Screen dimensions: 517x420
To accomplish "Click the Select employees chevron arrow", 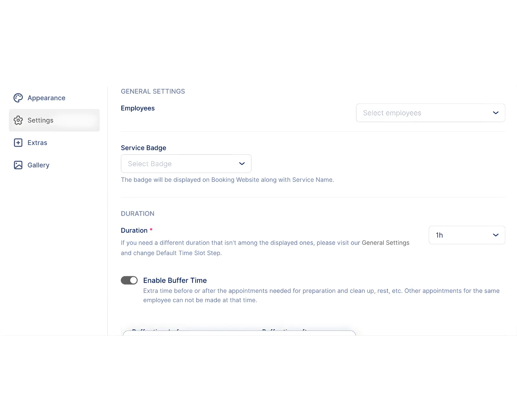I will pyautogui.click(x=496, y=113).
